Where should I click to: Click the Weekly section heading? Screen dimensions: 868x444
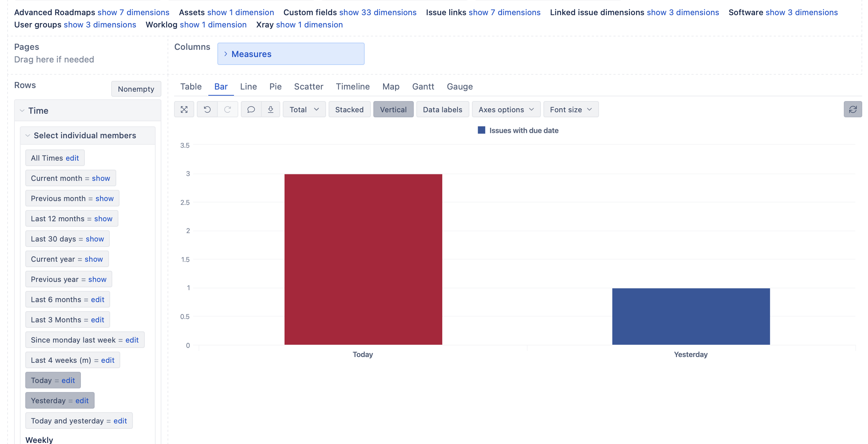pyautogui.click(x=39, y=440)
